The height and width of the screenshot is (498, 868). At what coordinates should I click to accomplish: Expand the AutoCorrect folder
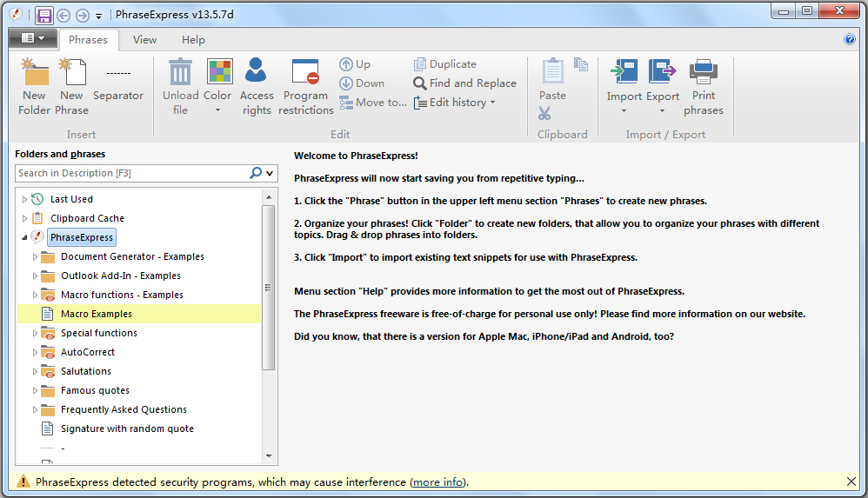pyautogui.click(x=35, y=353)
